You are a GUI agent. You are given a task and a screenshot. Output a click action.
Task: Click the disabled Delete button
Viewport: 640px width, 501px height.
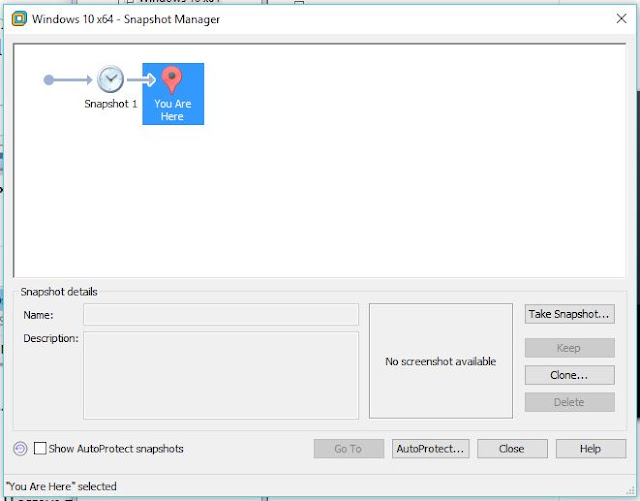coord(569,402)
